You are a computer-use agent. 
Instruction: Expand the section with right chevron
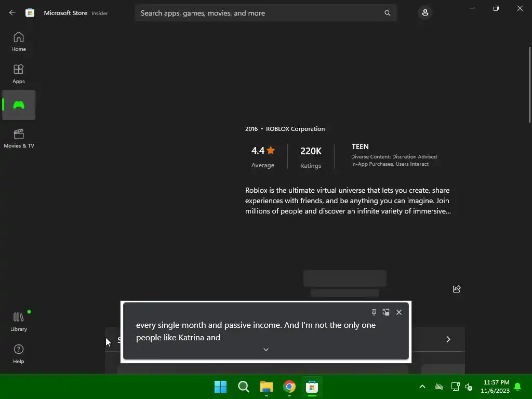pos(448,339)
